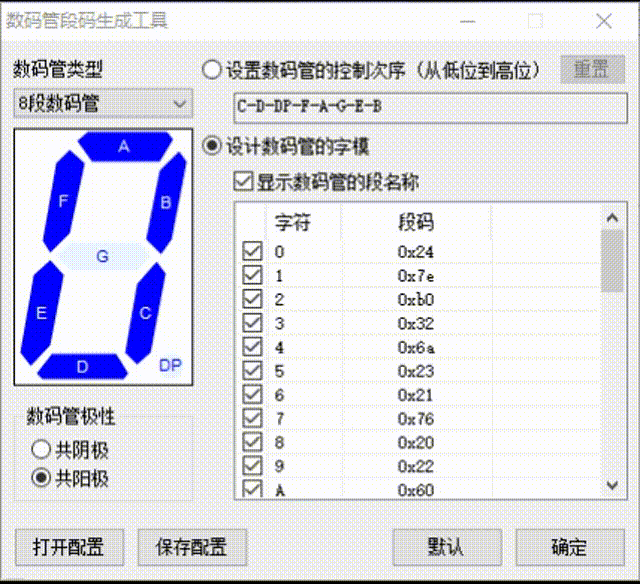Choose 共阳极 polarity
This screenshot has width=640, height=584.
pyautogui.click(x=41, y=477)
